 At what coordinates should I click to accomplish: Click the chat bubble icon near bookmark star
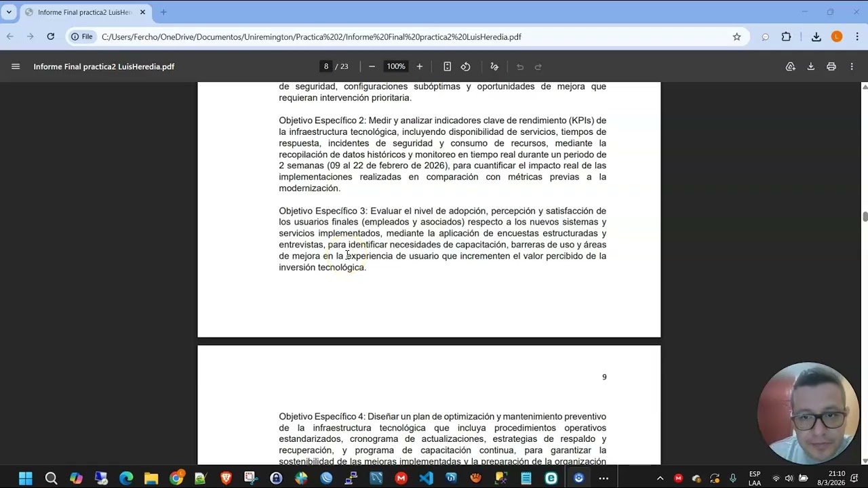coord(766,37)
